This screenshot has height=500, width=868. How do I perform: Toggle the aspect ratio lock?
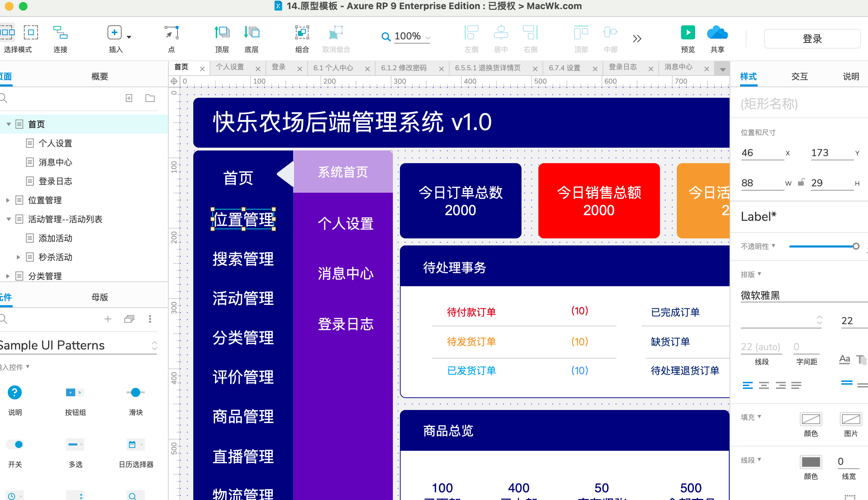point(801,182)
